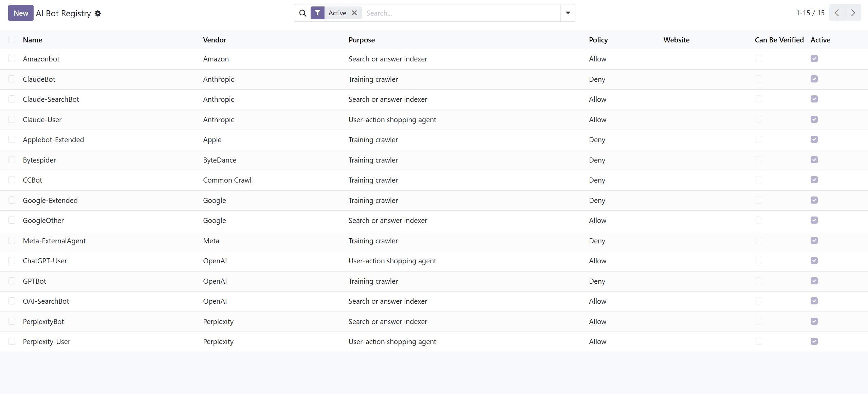The height and width of the screenshot is (394, 868).
Task: Open the Google-Extended record
Action: click(50, 200)
